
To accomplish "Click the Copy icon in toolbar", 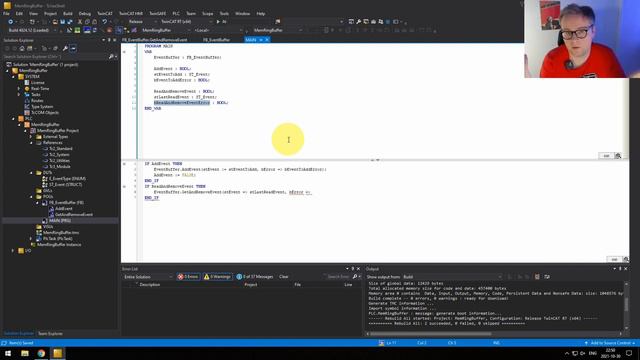I will pyautogui.click(x=87, y=22).
